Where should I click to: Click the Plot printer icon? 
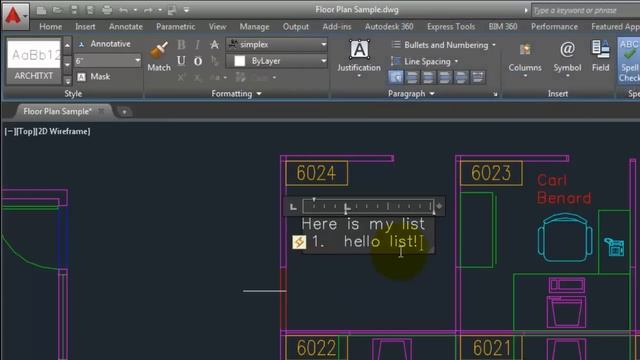[107, 10]
